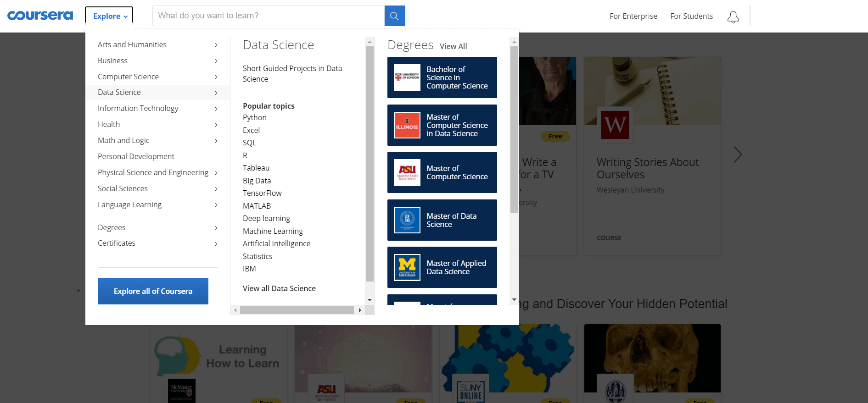Image resolution: width=868 pixels, height=403 pixels.
Task: Click the Excel topic
Action: pyautogui.click(x=251, y=130)
